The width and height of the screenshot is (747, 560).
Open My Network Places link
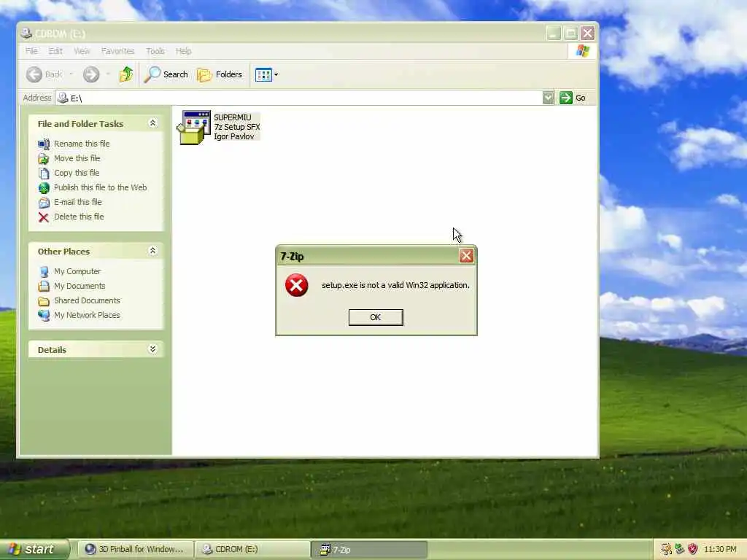click(x=87, y=315)
